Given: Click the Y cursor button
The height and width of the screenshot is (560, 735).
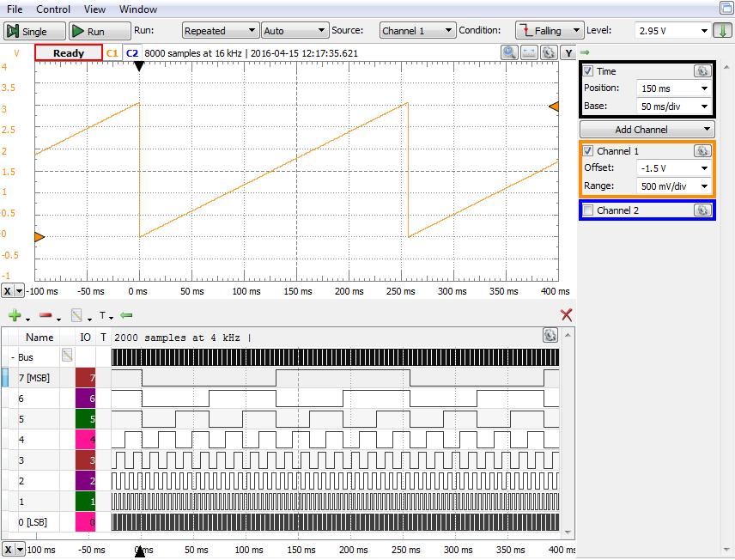Looking at the screenshot, I should click(568, 52).
